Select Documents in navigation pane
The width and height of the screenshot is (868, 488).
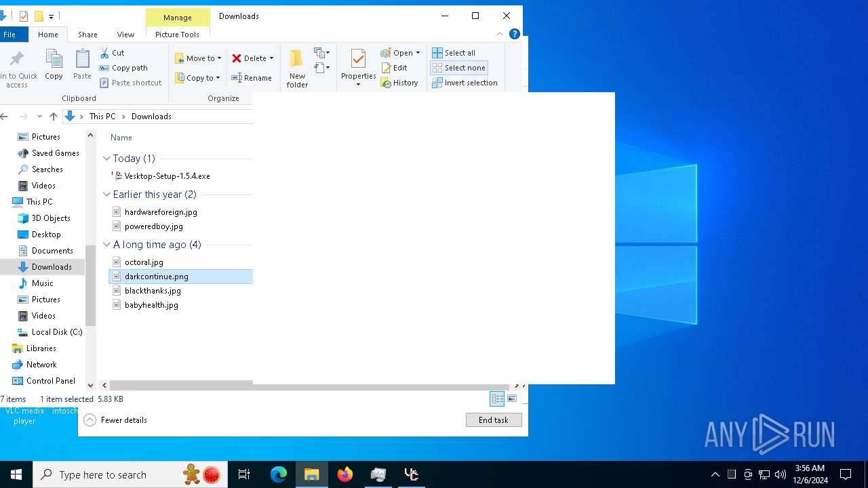pyautogui.click(x=52, y=251)
